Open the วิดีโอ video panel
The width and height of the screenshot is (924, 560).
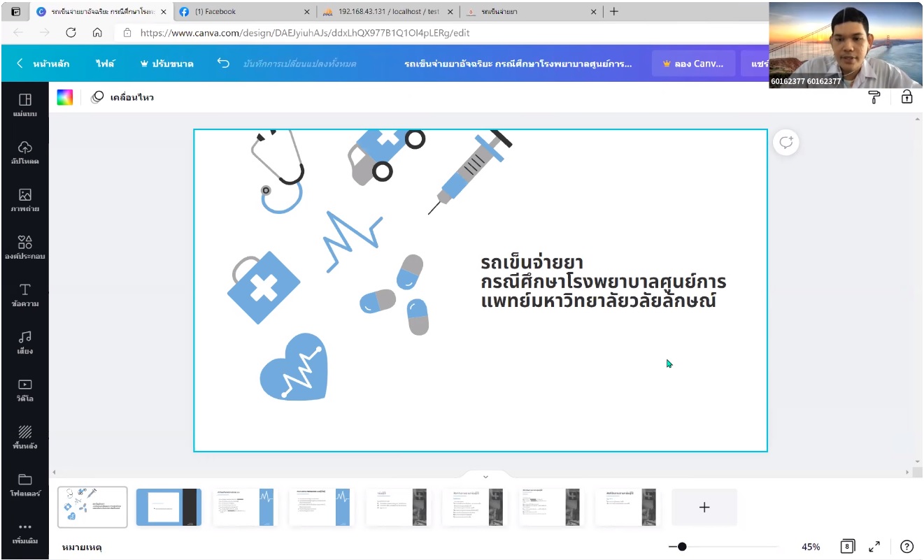(24, 390)
